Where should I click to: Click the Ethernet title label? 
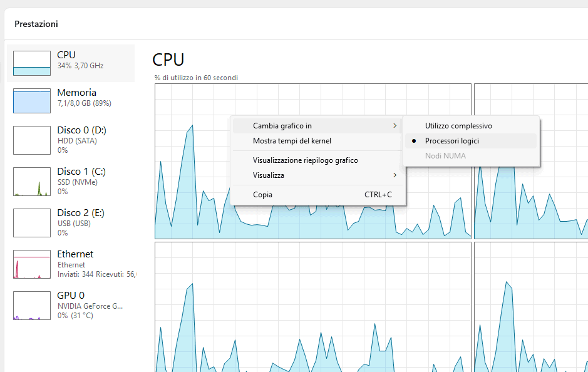pos(75,254)
